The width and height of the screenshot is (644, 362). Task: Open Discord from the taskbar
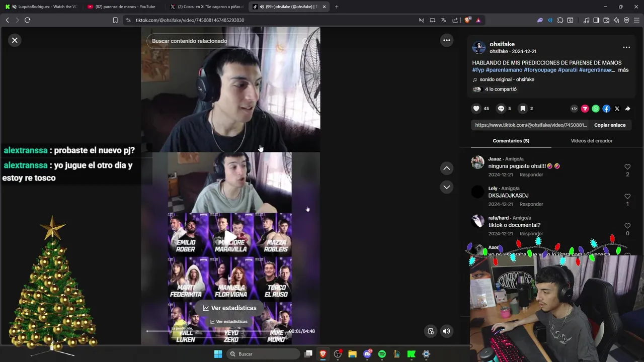point(367,354)
